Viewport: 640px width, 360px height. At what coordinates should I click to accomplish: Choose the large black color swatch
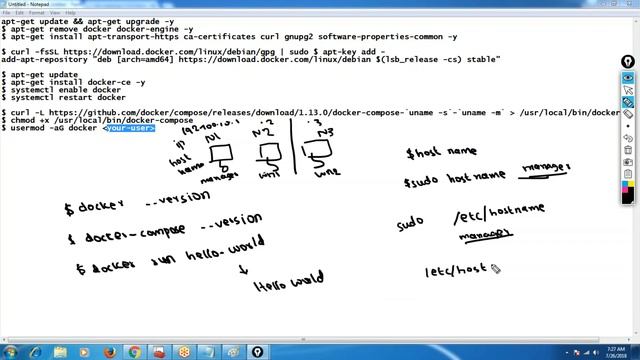pos(628,198)
